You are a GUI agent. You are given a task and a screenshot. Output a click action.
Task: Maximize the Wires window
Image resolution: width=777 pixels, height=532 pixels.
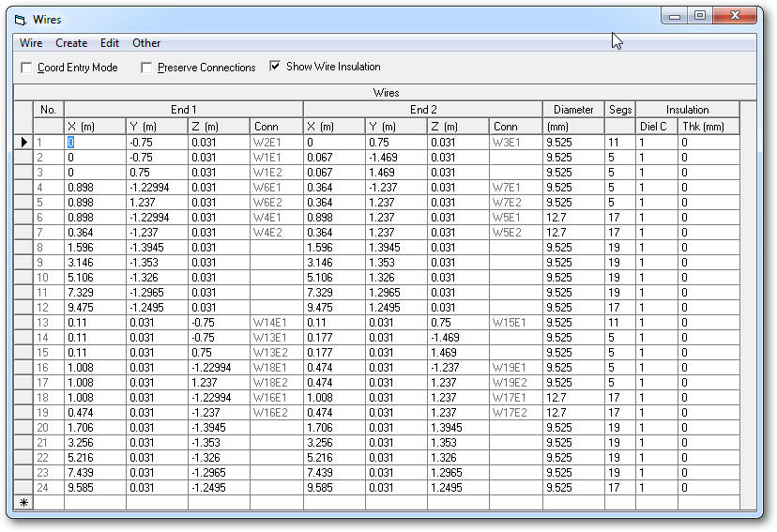(x=700, y=16)
